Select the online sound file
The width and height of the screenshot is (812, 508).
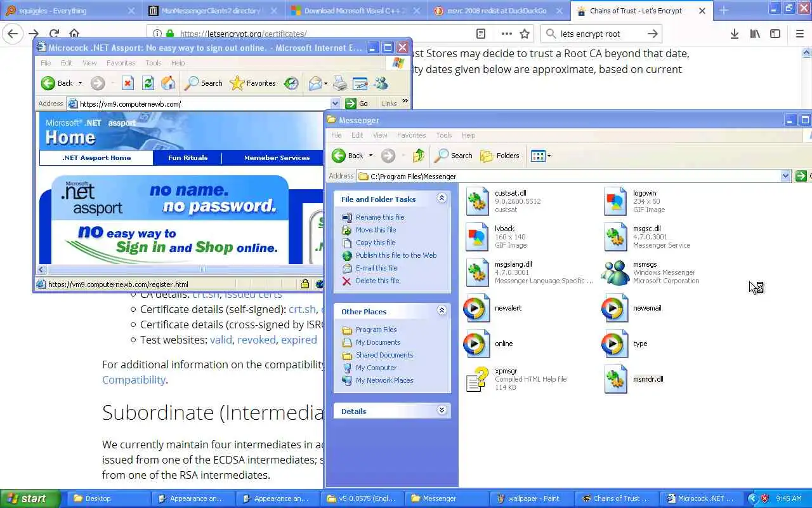pos(477,344)
